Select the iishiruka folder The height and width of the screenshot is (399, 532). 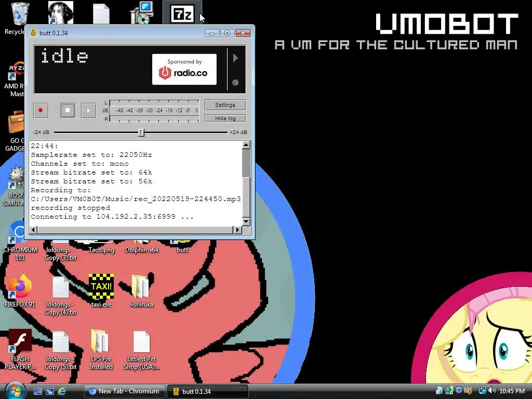[141, 291]
